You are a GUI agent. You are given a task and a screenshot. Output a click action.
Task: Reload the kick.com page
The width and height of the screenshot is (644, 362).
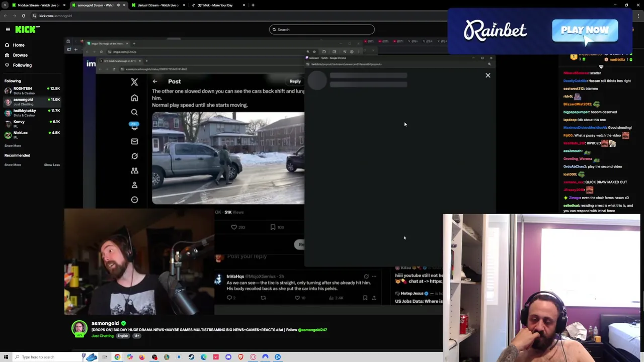click(x=24, y=16)
